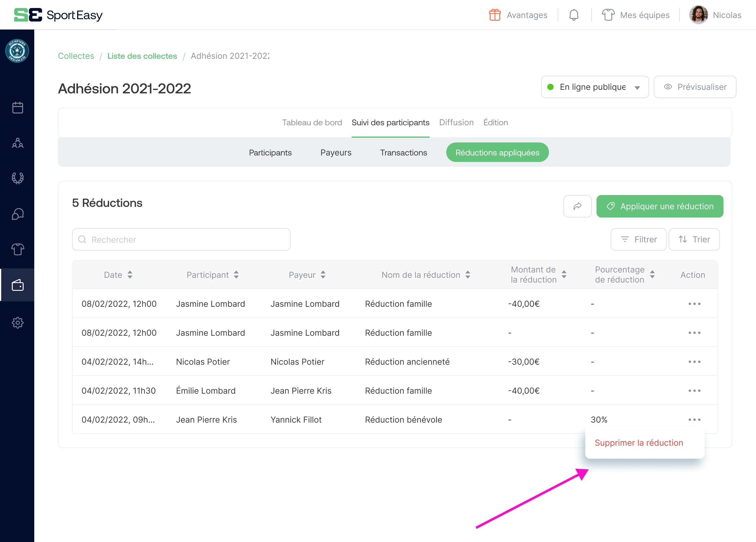
Task: Open the messaging chat sidebar icon
Action: (17, 214)
